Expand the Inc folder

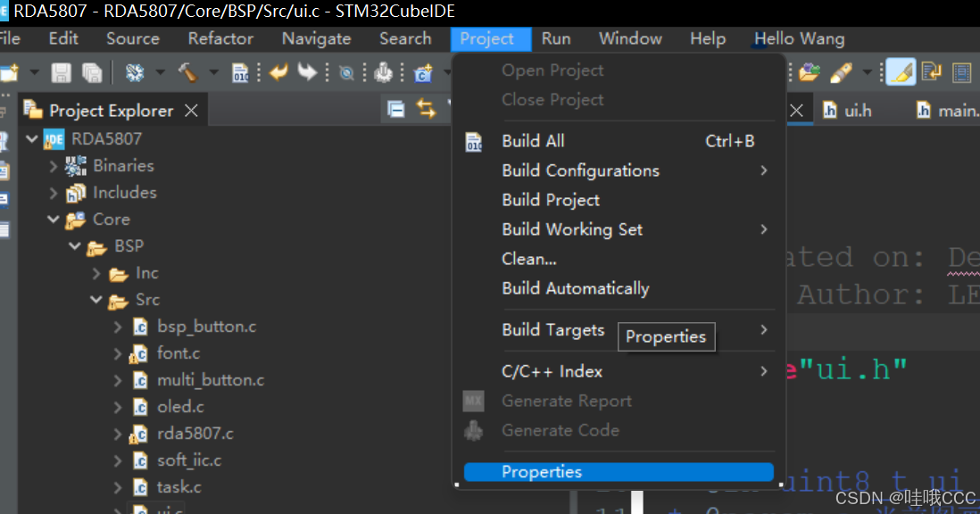[96, 273]
